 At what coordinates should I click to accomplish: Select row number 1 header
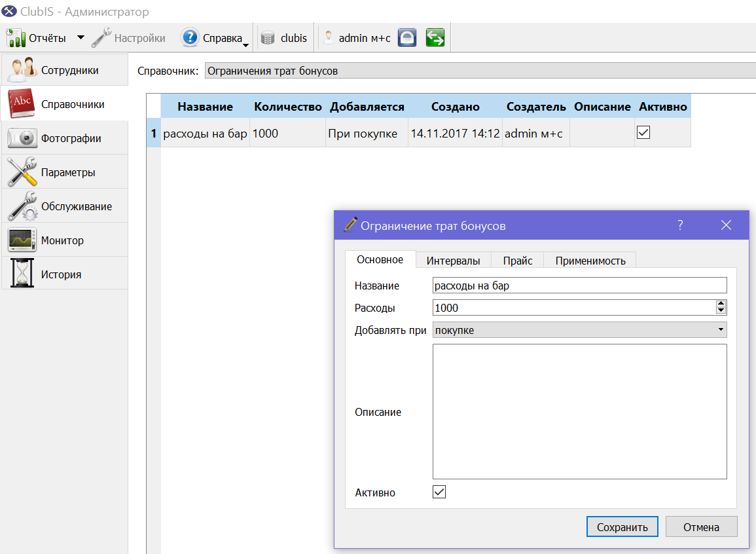point(153,133)
